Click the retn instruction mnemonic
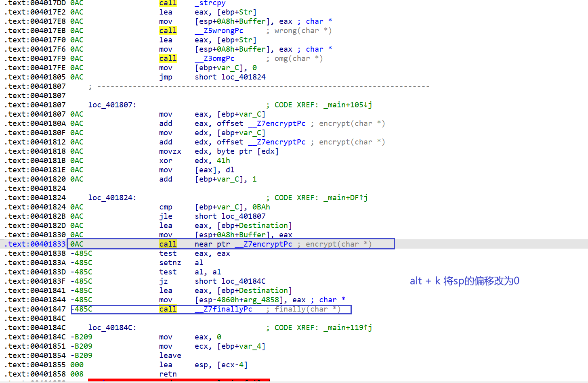The width and height of the screenshot is (588, 383). [x=168, y=374]
